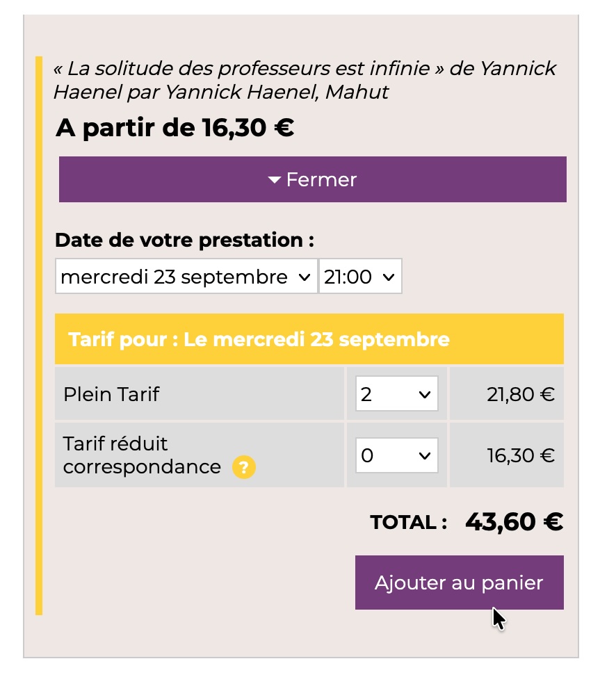Click the event title La solitude des professeurs

coord(305,80)
